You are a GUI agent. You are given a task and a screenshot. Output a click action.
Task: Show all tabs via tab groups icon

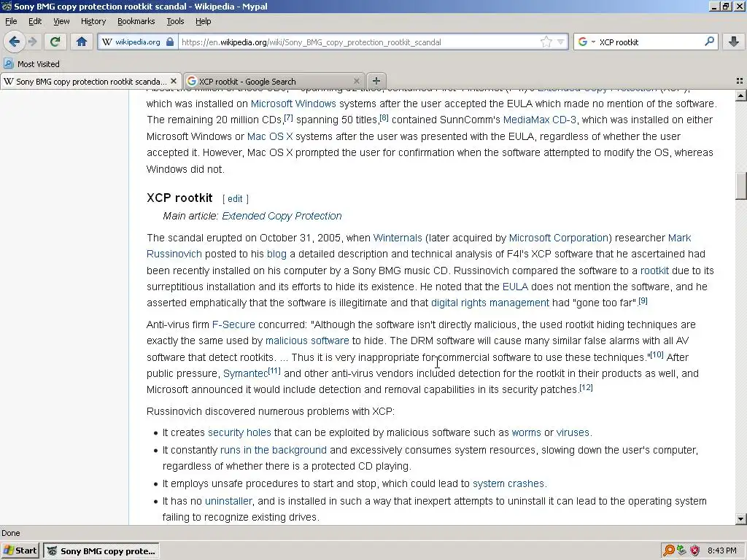(740, 81)
